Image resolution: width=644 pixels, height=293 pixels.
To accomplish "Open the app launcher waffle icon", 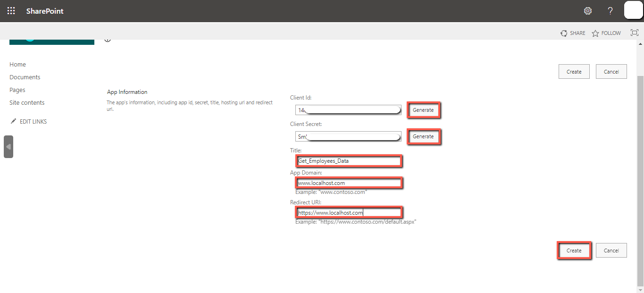I will coord(11,11).
